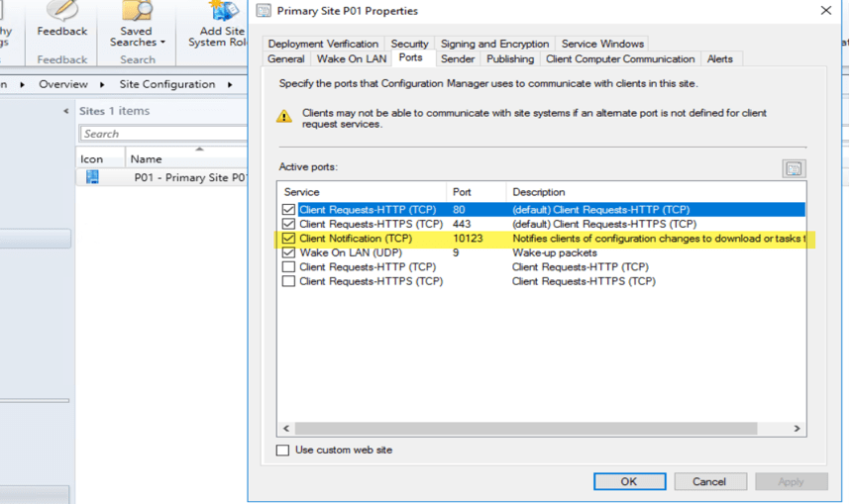
Task: Toggle the Client Notification (TCP) checkbox
Action: [288, 238]
